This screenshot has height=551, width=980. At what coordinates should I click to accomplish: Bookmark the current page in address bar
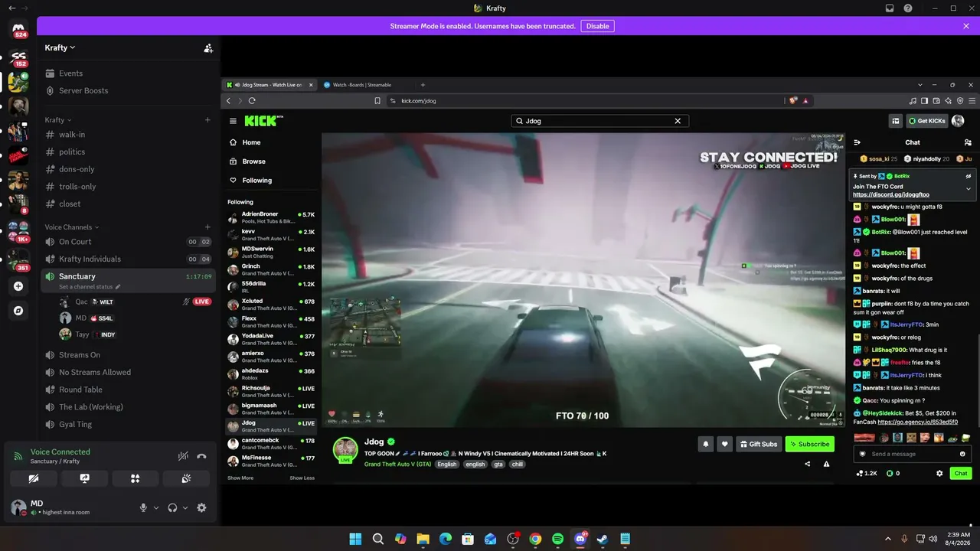(377, 100)
